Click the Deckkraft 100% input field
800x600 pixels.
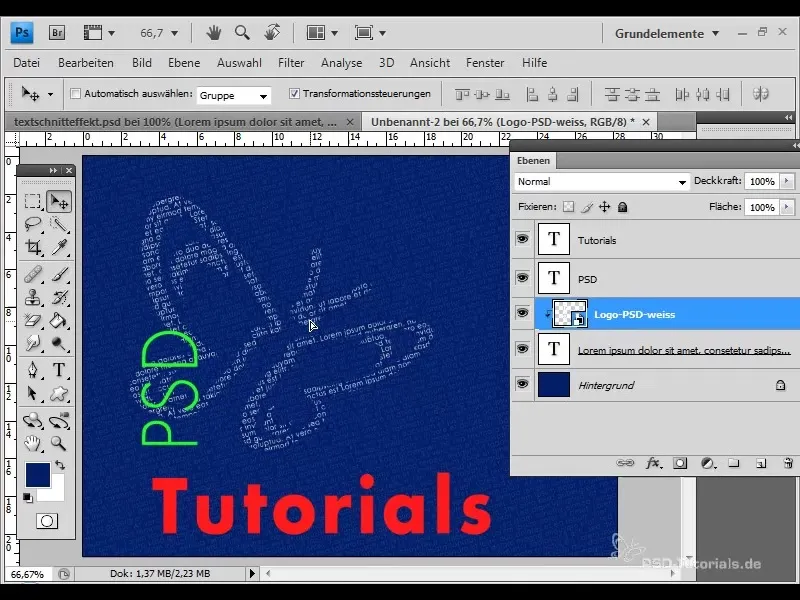762,182
